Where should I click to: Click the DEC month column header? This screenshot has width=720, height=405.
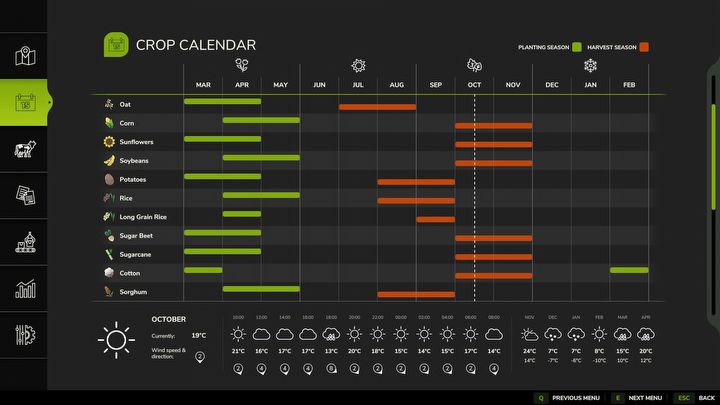pyautogui.click(x=552, y=84)
